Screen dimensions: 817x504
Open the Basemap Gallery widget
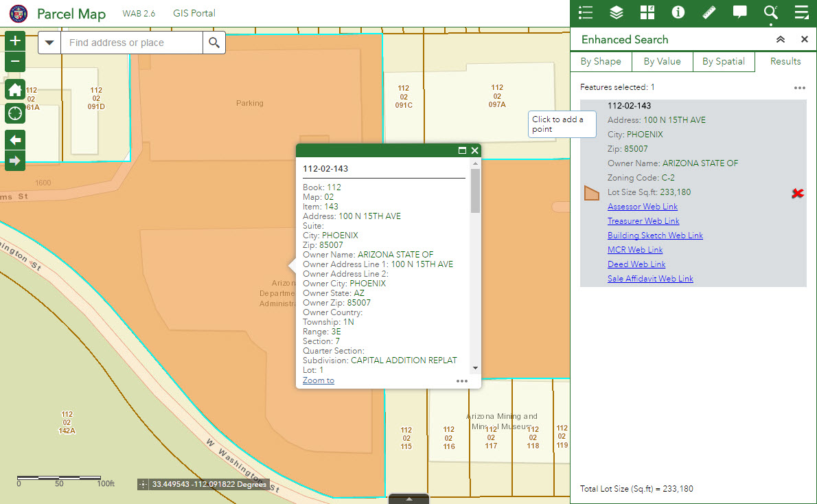tap(647, 12)
